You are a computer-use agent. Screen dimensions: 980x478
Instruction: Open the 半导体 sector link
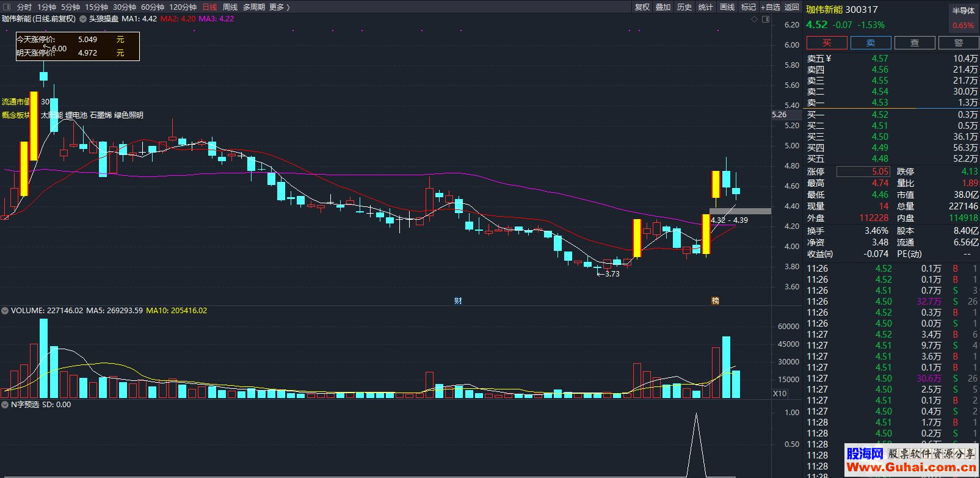[964, 10]
